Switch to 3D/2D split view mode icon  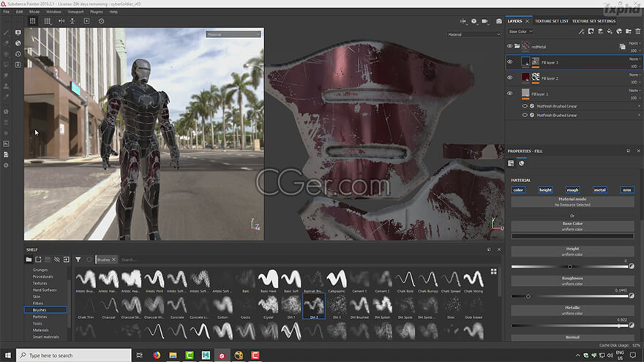[463, 21]
